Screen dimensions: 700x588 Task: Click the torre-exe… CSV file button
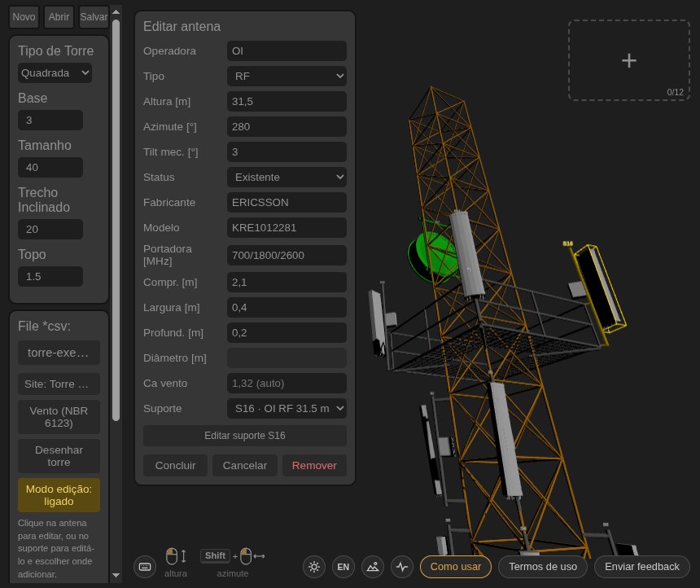pos(59,353)
